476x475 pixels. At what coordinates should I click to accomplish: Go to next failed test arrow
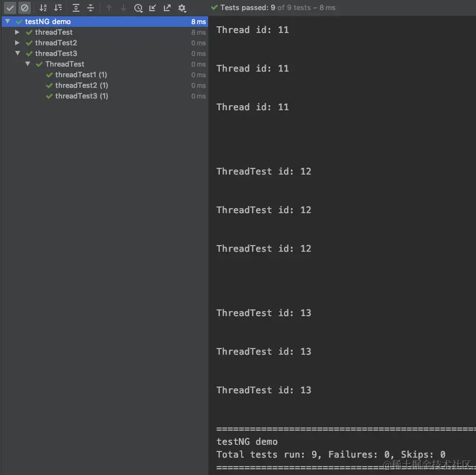[124, 8]
